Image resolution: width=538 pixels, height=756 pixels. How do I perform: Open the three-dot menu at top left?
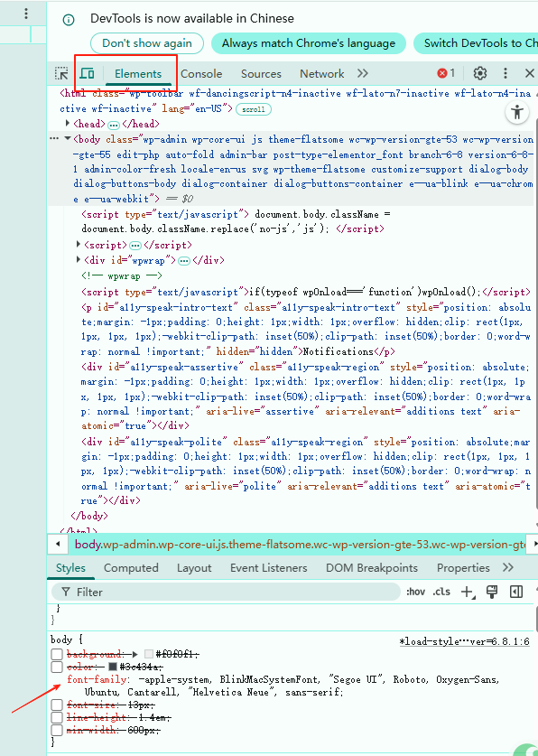tap(26, 14)
